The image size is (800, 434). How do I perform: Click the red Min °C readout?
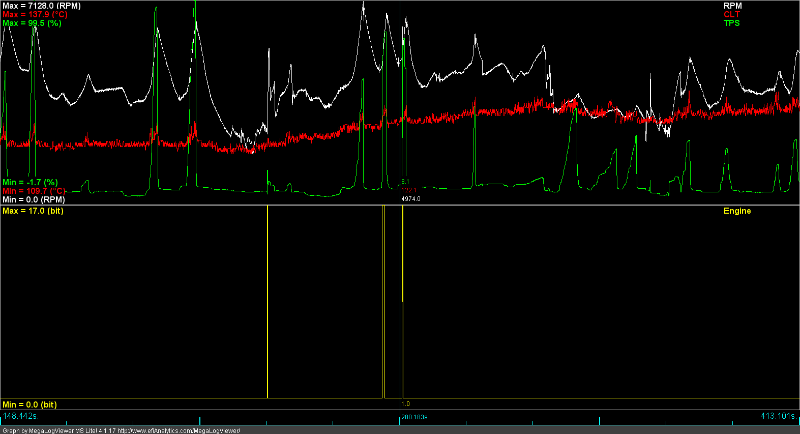[37, 190]
